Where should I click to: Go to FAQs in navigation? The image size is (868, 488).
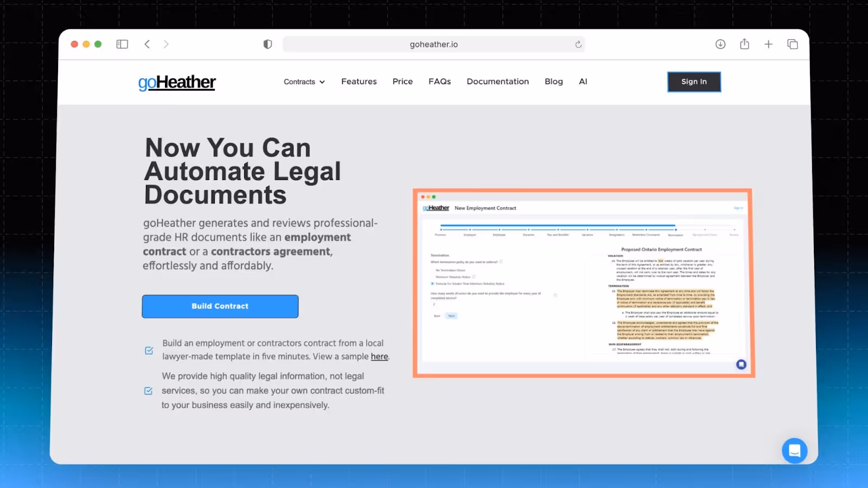coord(439,81)
